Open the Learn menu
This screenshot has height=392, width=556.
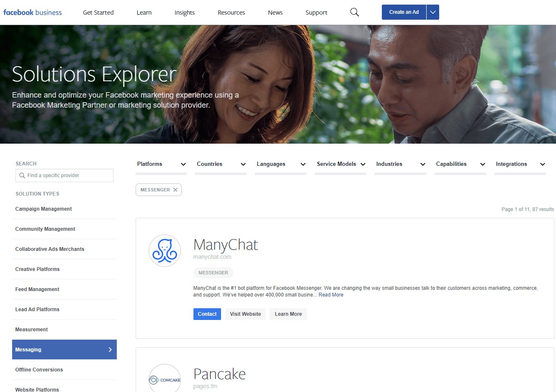(x=144, y=13)
